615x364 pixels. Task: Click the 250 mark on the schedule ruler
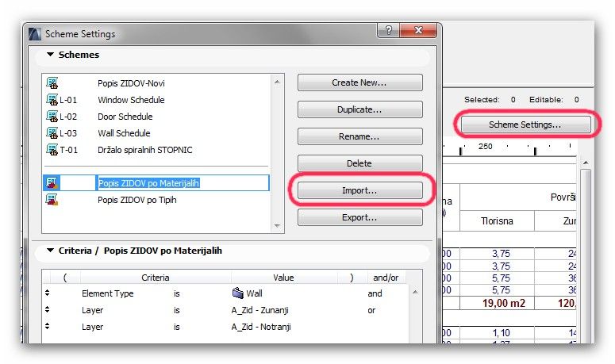click(485, 146)
